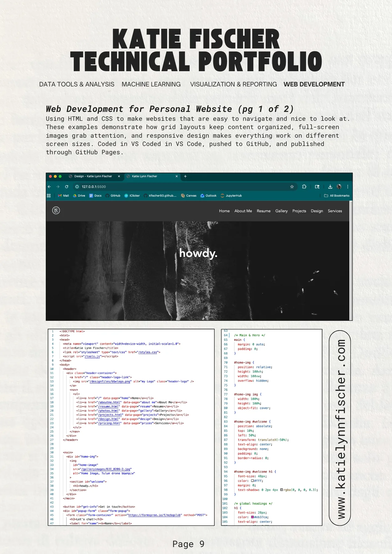The width and height of the screenshot is (392, 554).
Task: Open the iClicker bookmark
Action: [132, 195]
